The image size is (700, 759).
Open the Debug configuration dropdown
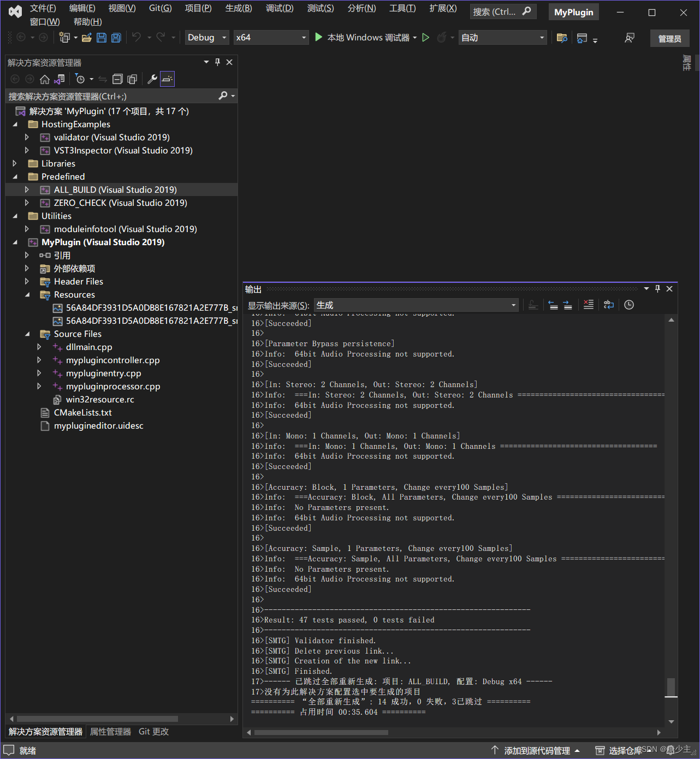click(207, 37)
